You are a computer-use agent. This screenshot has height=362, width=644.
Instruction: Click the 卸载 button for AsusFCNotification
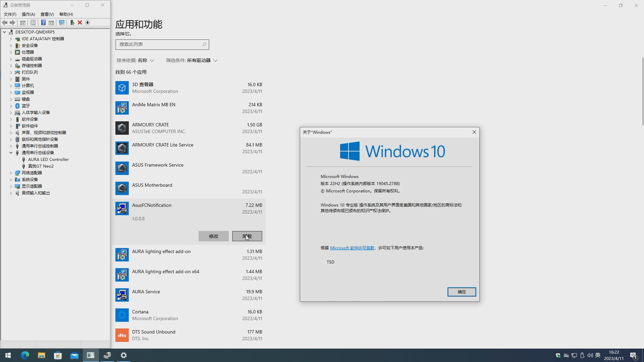tap(247, 236)
